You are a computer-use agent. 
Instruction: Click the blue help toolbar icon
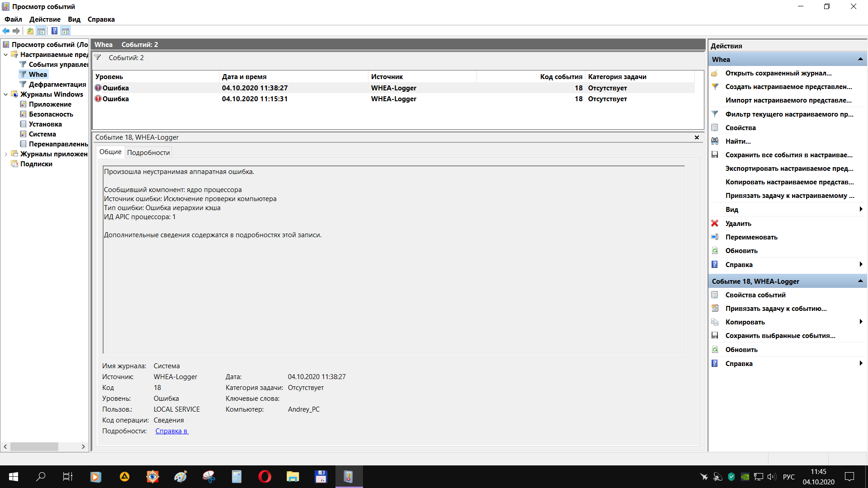tap(54, 31)
